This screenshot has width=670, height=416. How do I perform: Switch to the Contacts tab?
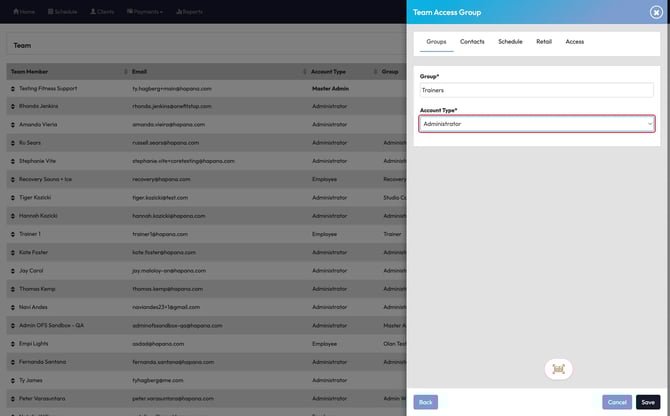pyautogui.click(x=472, y=42)
